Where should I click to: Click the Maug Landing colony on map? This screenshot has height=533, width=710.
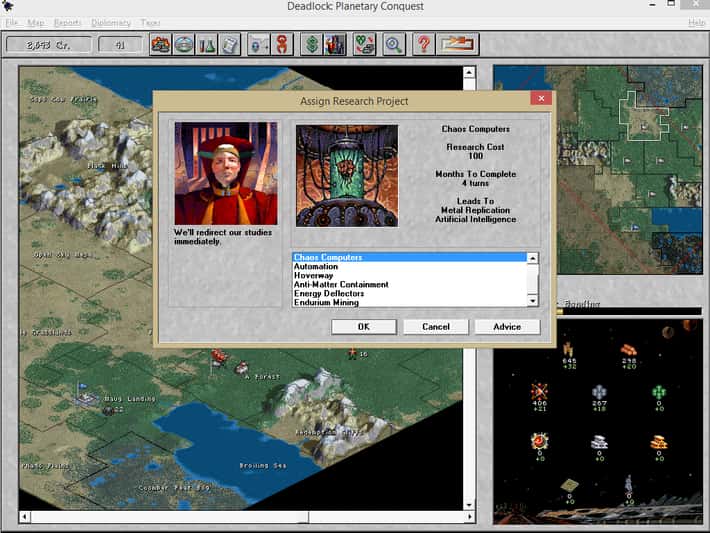click(86, 397)
